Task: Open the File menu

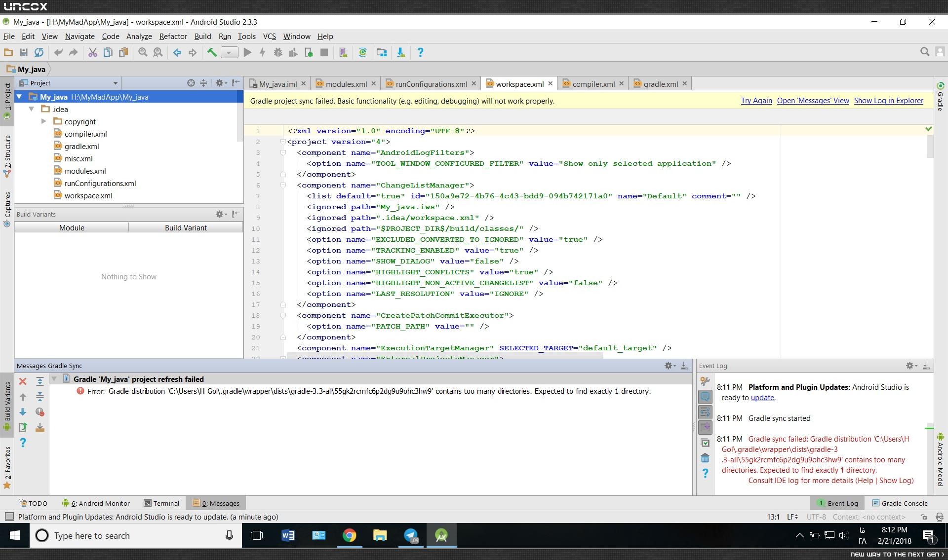Action: coord(9,36)
